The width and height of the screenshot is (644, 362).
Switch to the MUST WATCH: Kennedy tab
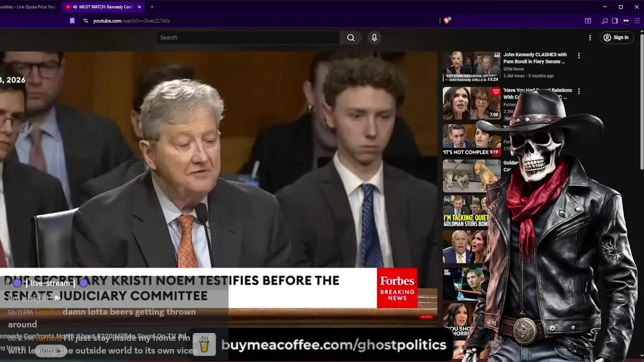[104, 7]
